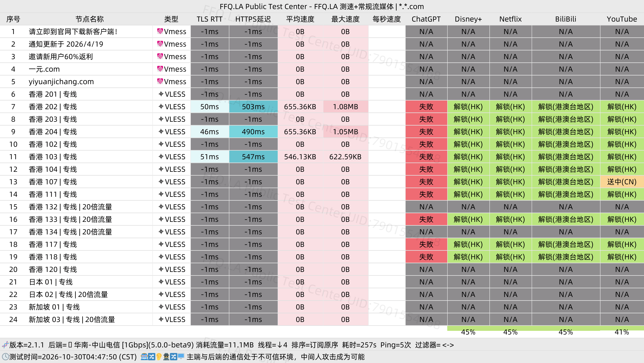Click the VLESS icon in the 香港 201 row
The width and height of the screenshot is (644, 363).
[x=161, y=94]
